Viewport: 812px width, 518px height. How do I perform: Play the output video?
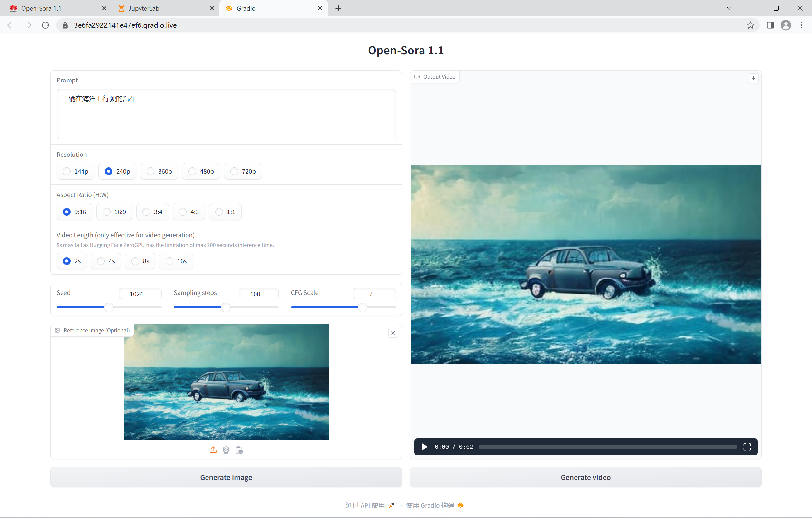[424, 447]
